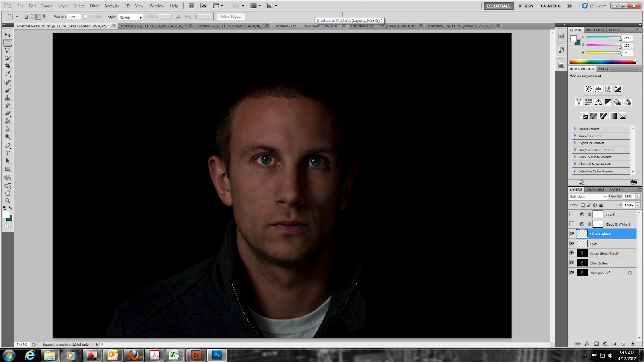The width and height of the screenshot is (644, 362).
Task: Open the Filter menu
Action: tap(94, 6)
